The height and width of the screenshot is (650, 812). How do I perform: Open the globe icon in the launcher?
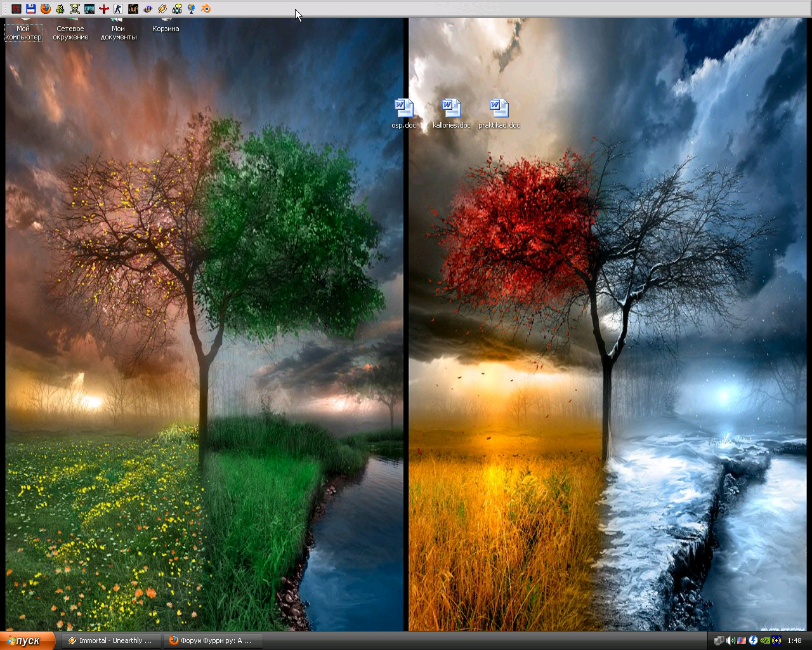point(192,9)
